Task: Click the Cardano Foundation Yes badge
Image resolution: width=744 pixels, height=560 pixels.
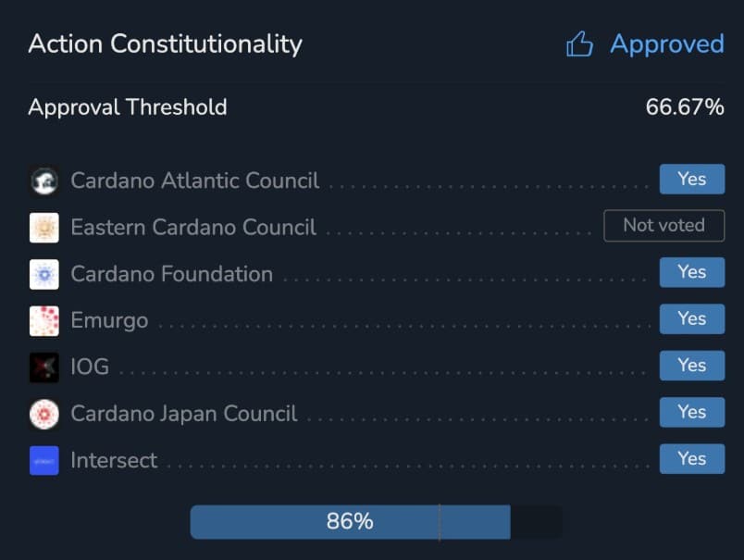Action: pos(691,272)
